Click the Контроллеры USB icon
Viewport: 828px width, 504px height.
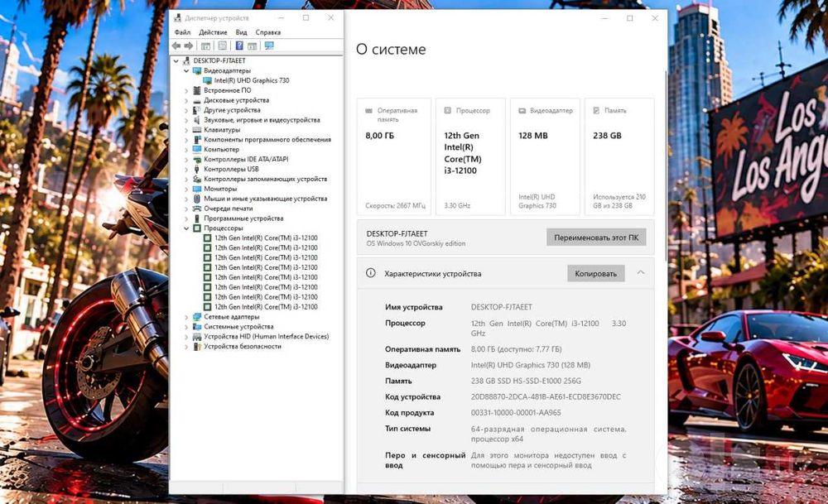coord(197,169)
